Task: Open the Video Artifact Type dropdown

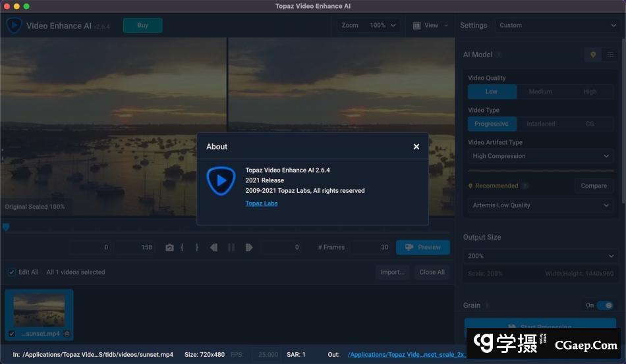Action: coord(540,156)
